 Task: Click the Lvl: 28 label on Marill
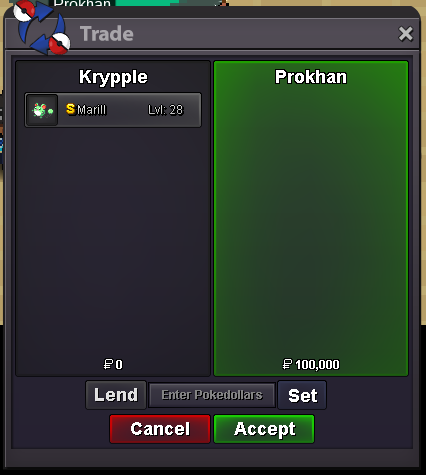pyautogui.click(x=166, y=110)
